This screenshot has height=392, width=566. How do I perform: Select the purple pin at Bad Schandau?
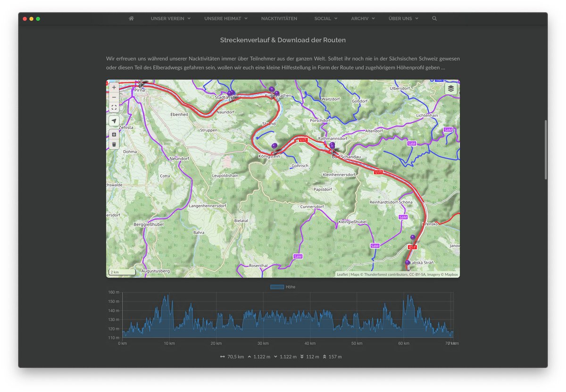click(332, 147)
